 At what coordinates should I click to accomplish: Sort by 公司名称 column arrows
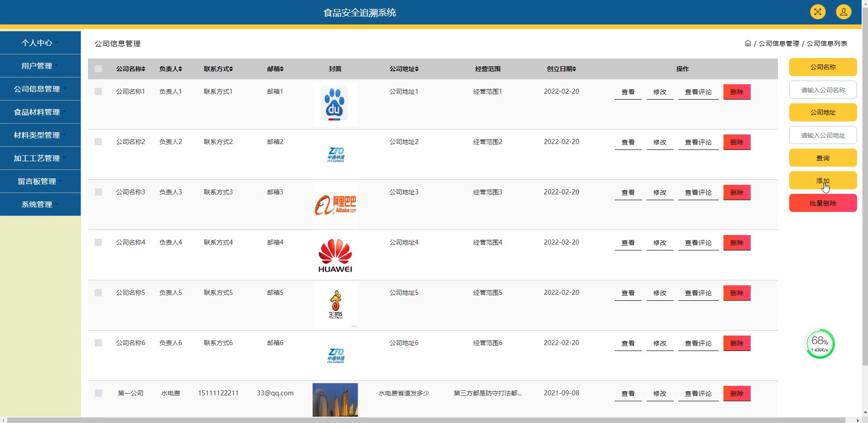click(x=144, y=69)
